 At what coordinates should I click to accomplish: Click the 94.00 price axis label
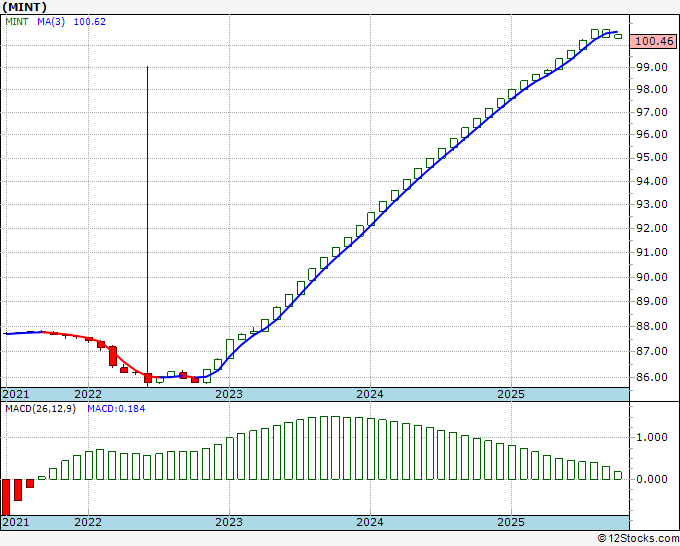(x=651, y=181)
